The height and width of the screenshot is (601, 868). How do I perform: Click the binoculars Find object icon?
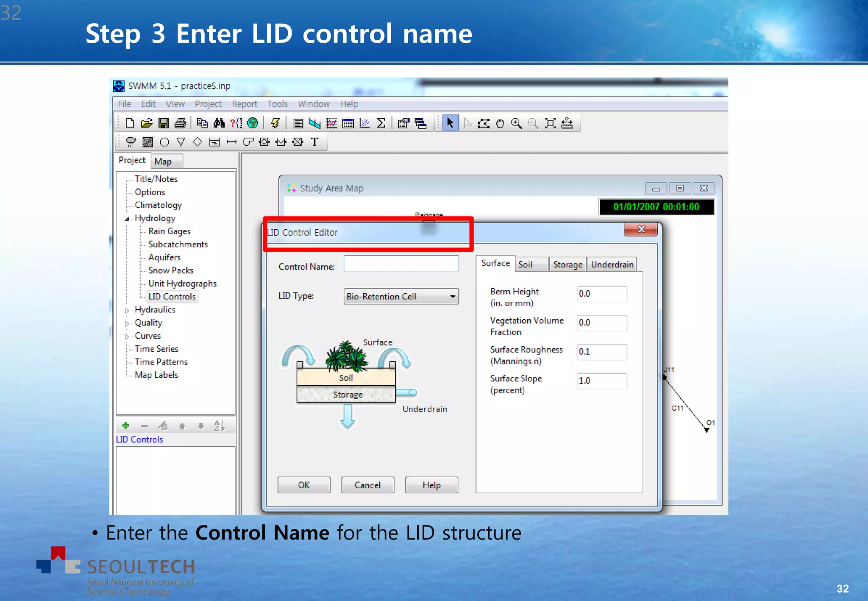[x=219, y=123]
